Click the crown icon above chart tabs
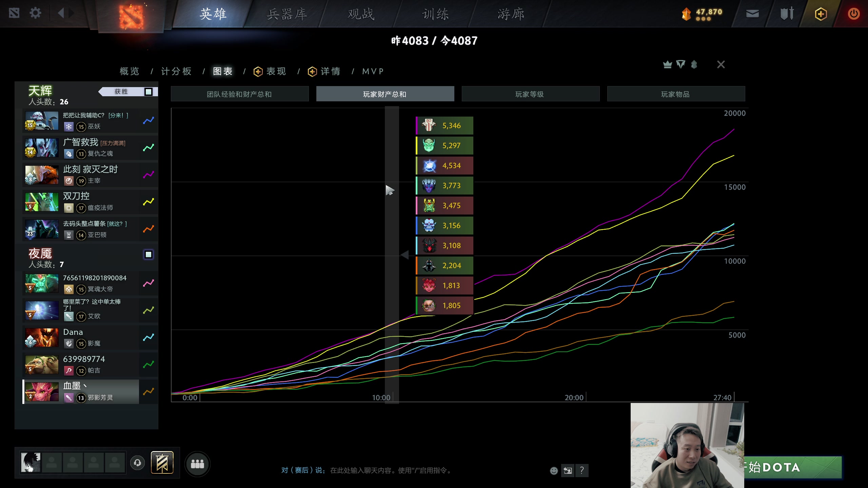Image resolution: width=868 pixels, height=488 pixels. (667, 64)
